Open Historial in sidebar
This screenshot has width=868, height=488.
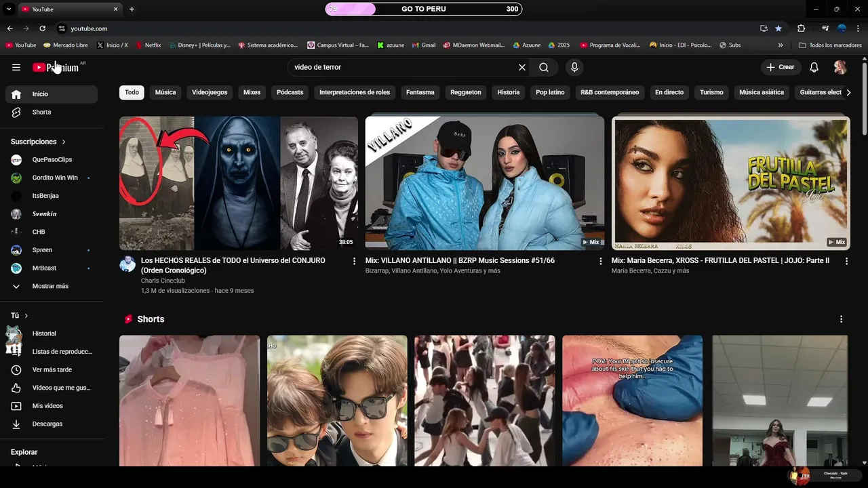pos(52,333)
